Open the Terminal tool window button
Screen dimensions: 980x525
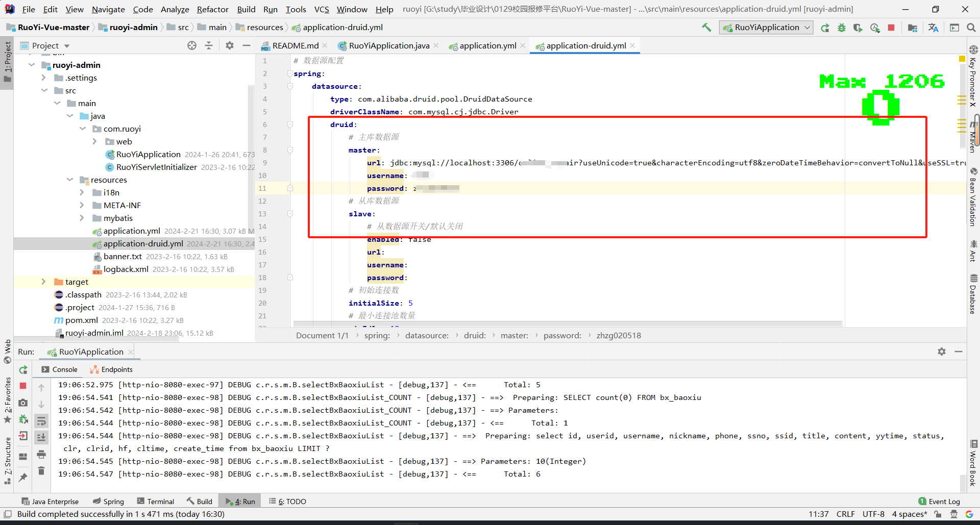(156, 502)
